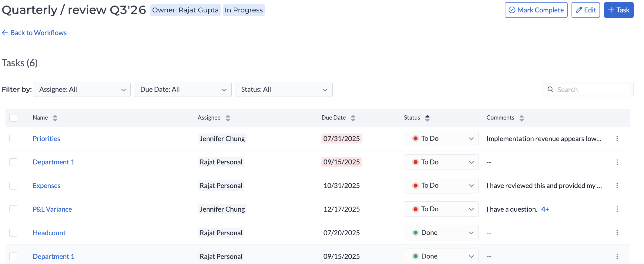The height and width of the screenshot is (264, 644).
Task: Open three-dot menu for Priorities row
Action: [617, 139]
